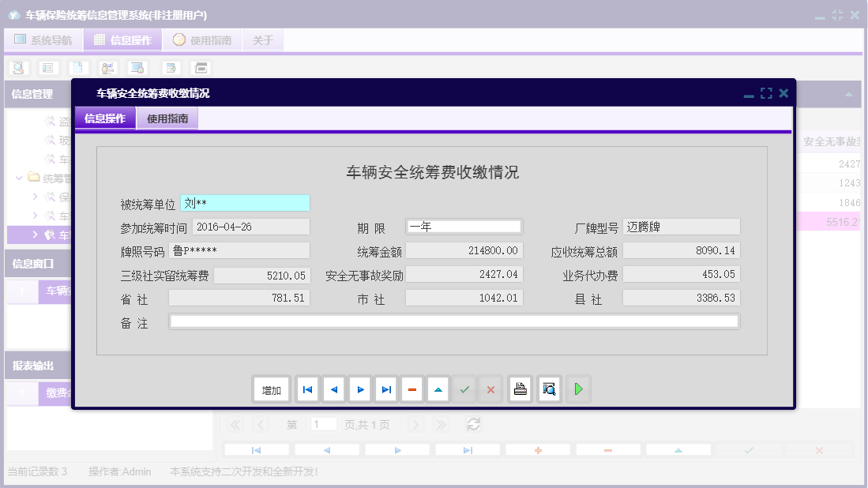Screen dimensions: 868x488
Task: Jump to first record with navigation icon
Action: pos(307,389)
